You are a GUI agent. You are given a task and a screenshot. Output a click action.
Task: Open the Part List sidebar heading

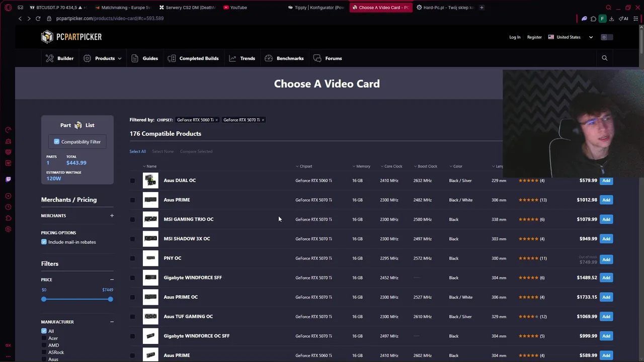tap(77, 125)
